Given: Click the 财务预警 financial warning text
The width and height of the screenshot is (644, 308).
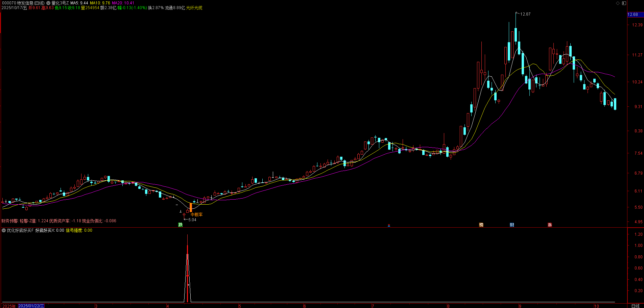Looking at the screenshot, I should click(9, 221).
